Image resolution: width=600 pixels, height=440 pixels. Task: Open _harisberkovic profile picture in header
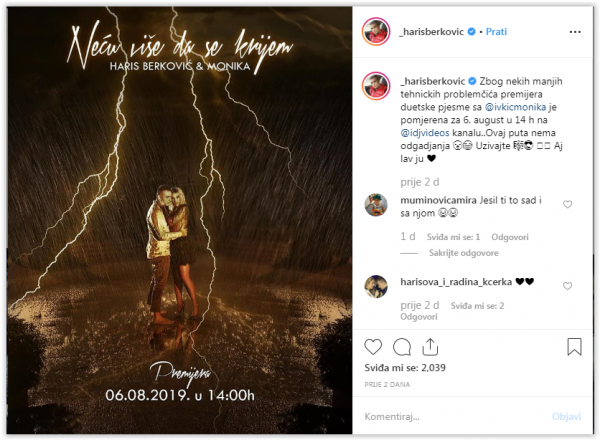[x=376, y=31]
